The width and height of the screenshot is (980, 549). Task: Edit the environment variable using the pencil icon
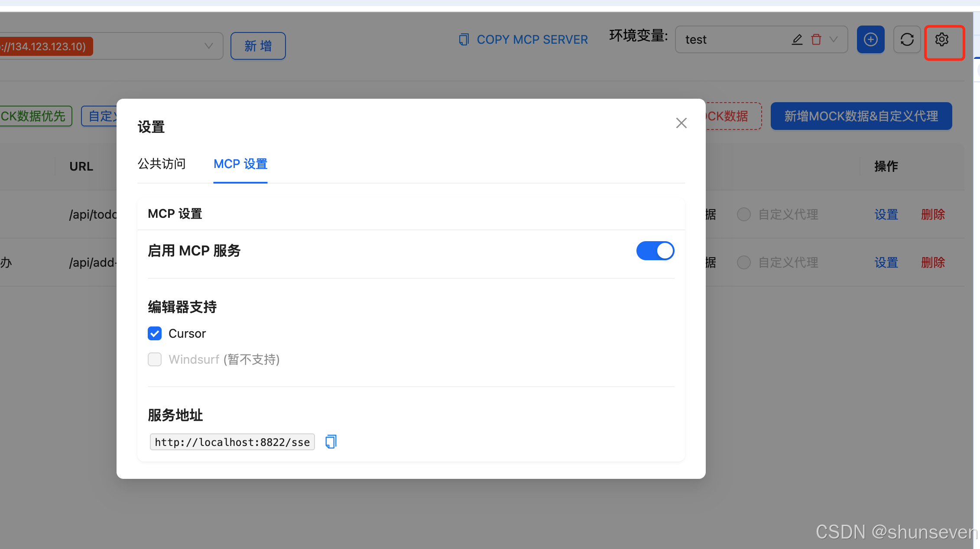[x=797, y=39]
